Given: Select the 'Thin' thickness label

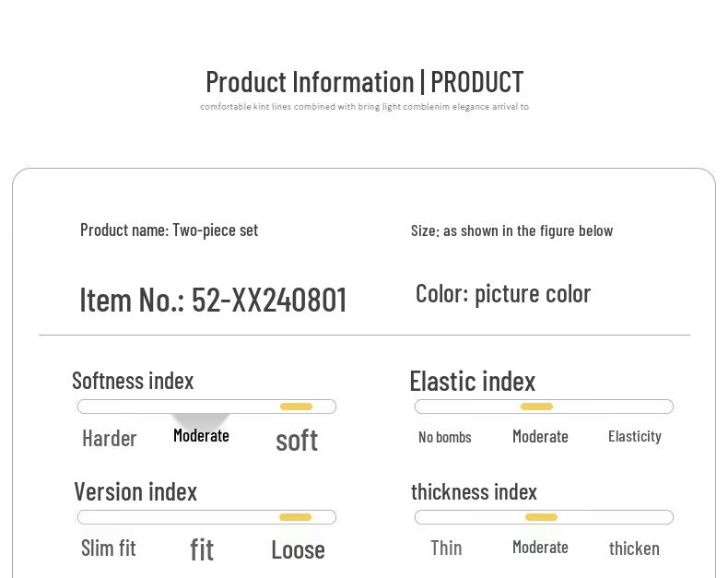Looking at the screenshot, I should coord(446,548).
